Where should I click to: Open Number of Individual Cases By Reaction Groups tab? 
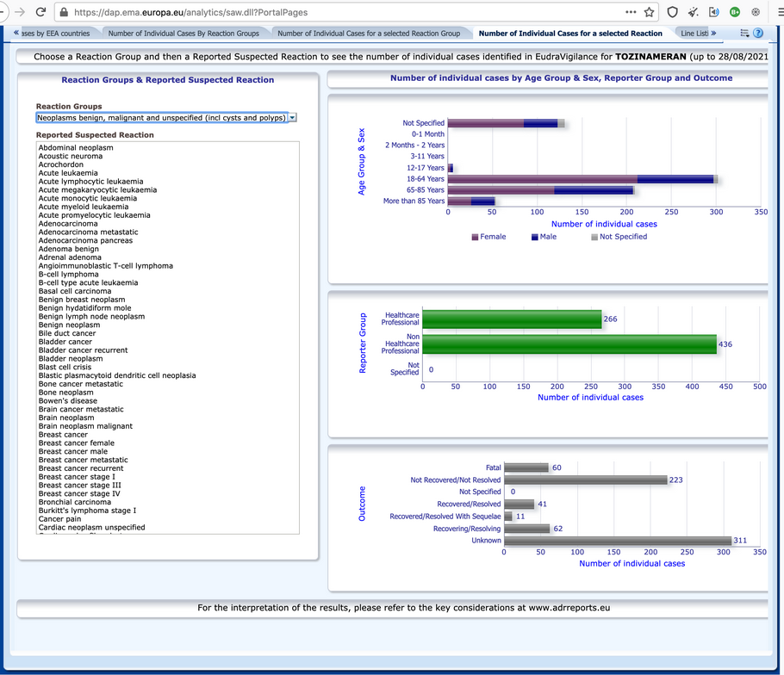(x=184, y=34)
